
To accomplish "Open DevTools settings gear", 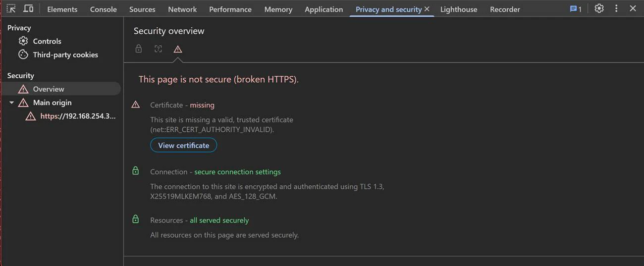I will coord(599,8).
